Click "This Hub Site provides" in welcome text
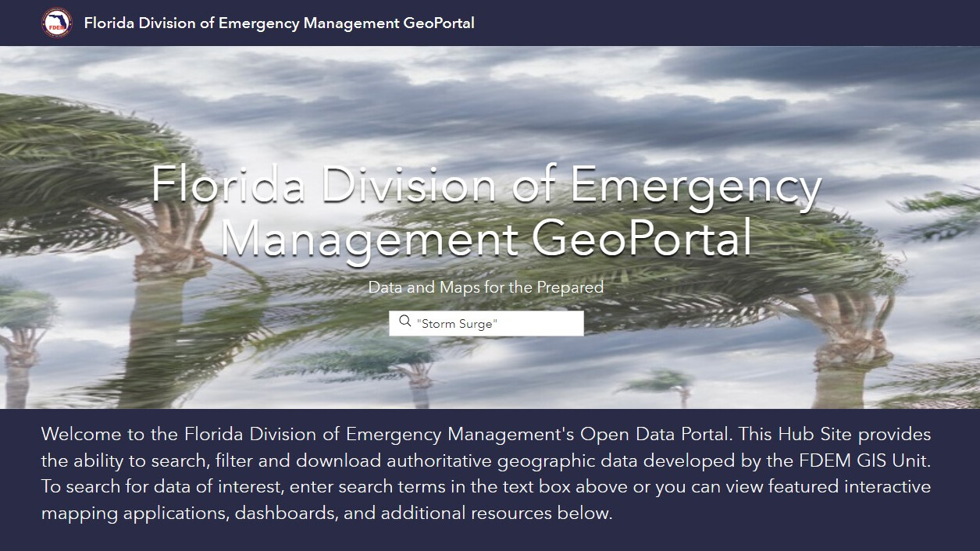The width and height of the screenshot is (980, 551). (x=835, y=434)
